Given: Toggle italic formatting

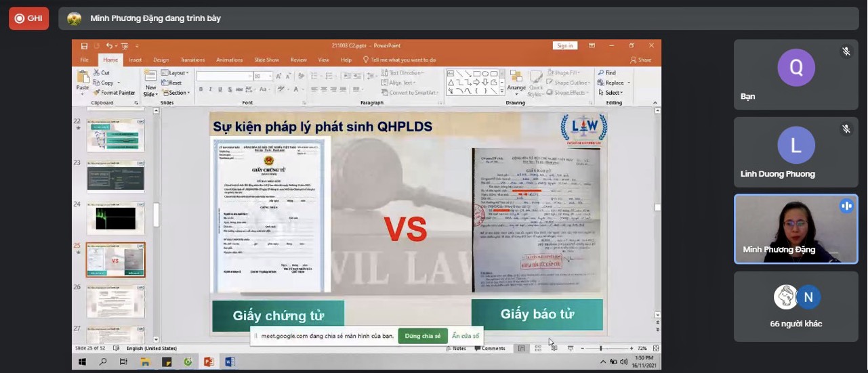Looking at the screenshot, I should pos(210,89).
